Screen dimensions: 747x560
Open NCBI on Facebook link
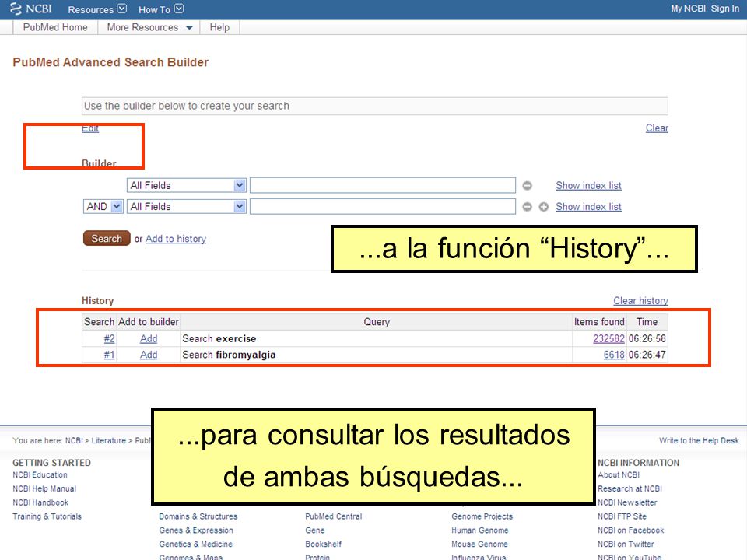[x=631, y=530]
